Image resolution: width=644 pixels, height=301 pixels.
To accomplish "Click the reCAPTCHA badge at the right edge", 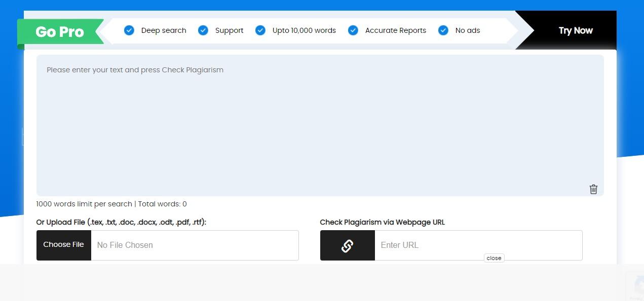I will [x=636, y=285].
